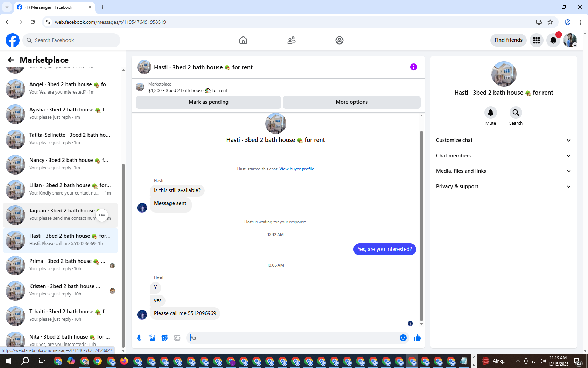
Task: Open Windows taskbar search
Action: (x=25, y=361)
